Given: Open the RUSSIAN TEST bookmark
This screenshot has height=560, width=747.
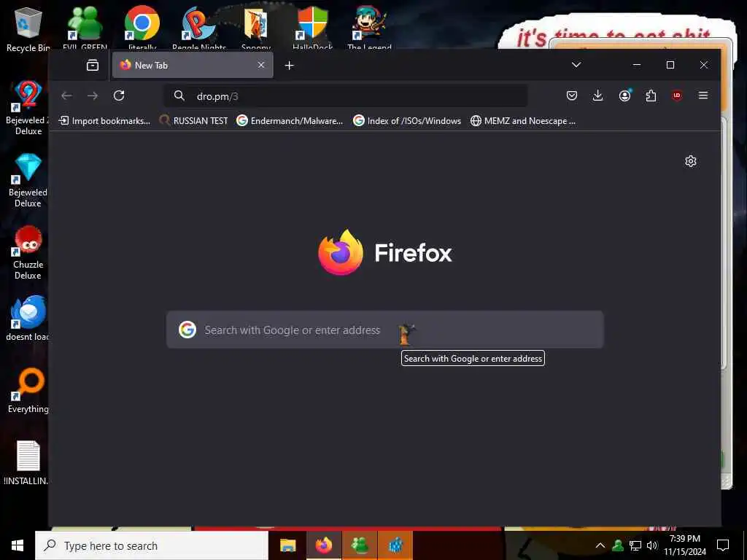Looking at the screenshot, I should click(193, 121).
